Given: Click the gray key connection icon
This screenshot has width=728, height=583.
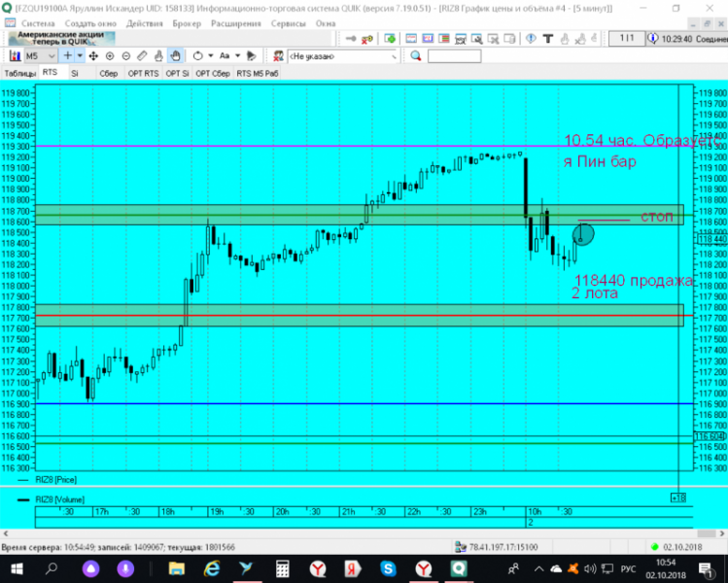Looking at the screenshot, I should 351,39.
